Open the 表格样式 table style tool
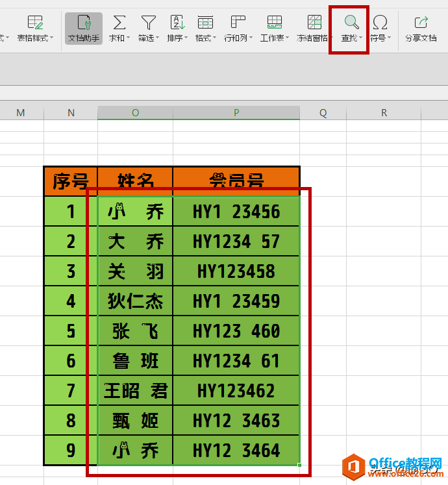Image resolution: width=448 pixels, height=485 pixels. 35,29
